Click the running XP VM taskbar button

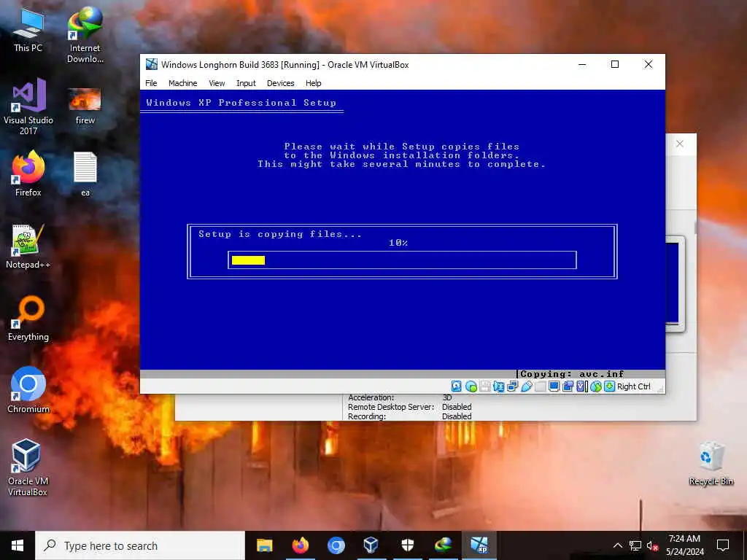479,545
